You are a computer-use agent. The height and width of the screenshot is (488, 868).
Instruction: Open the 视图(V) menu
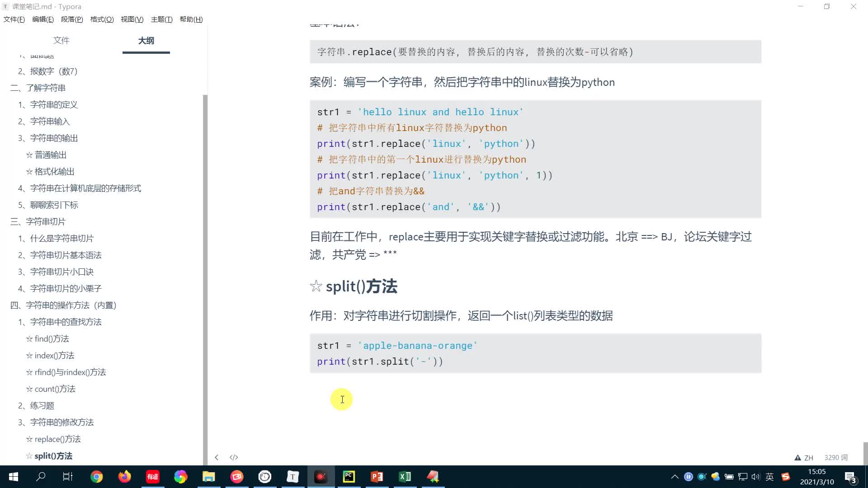tap(132, 19)
